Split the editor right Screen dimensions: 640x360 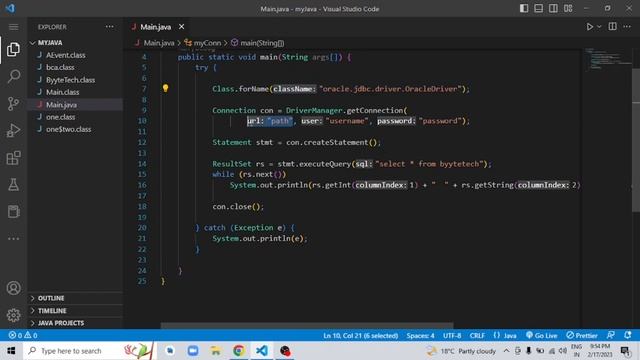click(x=613, y=27)
